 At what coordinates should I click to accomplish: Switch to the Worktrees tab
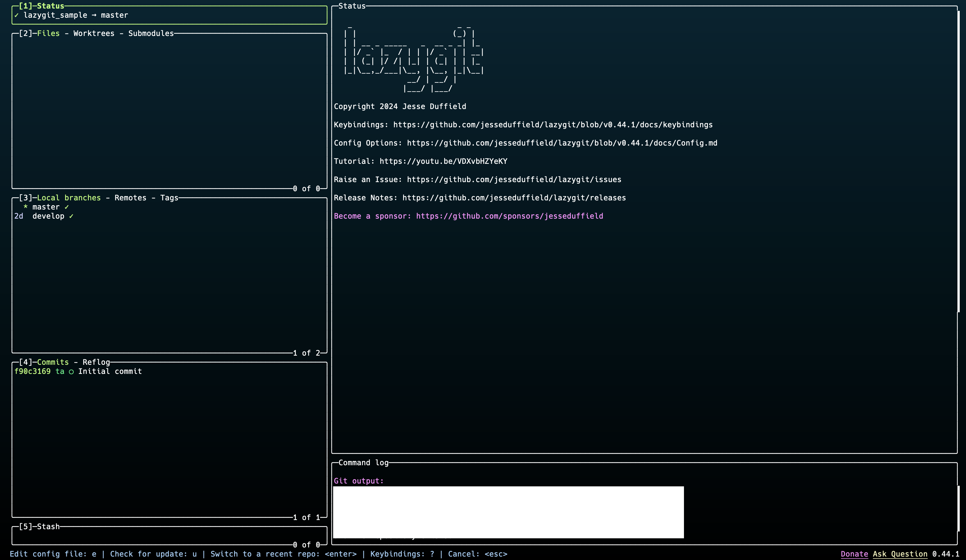point(93,33)
